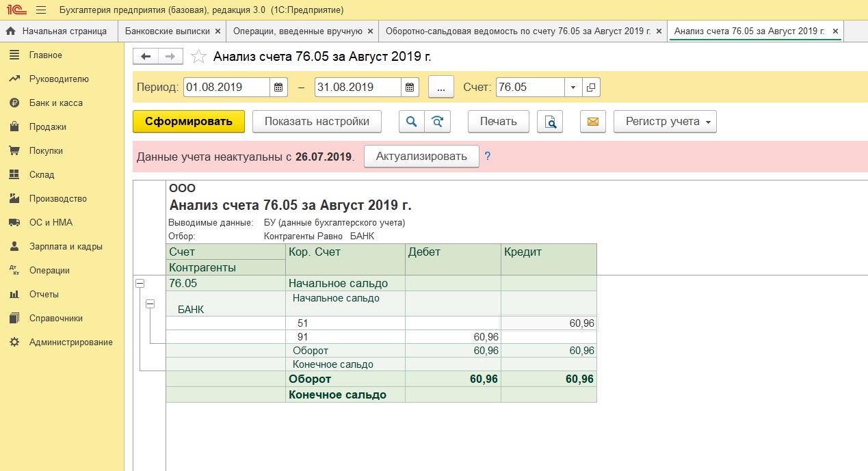The image size is (868, 471).
Task: Click the Актуализировать button
Action: pyautogui.click(x=421, y=156)
